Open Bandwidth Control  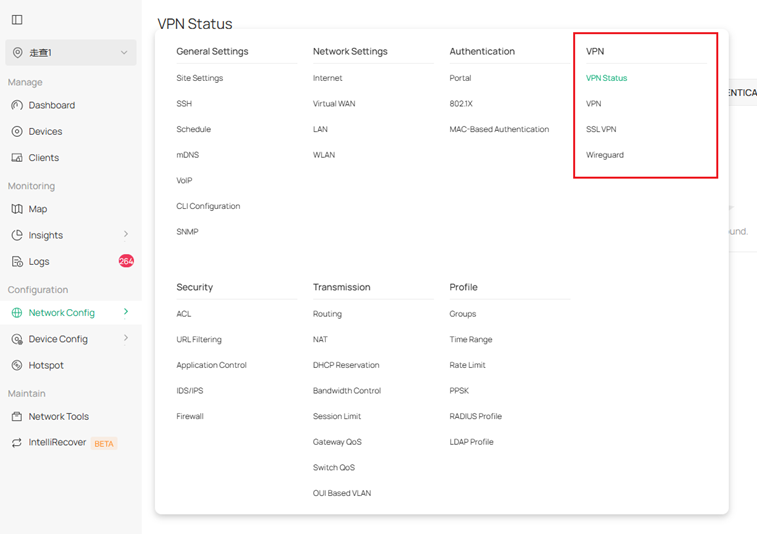(x=347, y=391)
